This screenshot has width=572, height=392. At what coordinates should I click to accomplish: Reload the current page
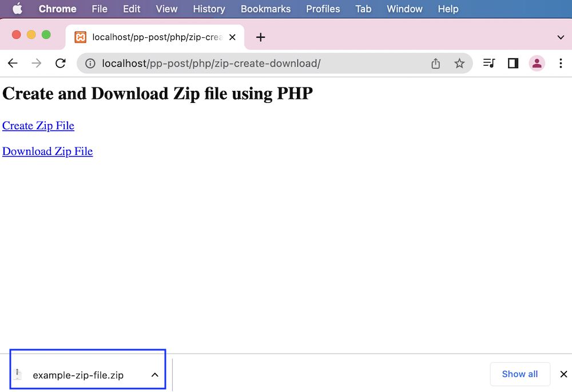pos(61,63)
